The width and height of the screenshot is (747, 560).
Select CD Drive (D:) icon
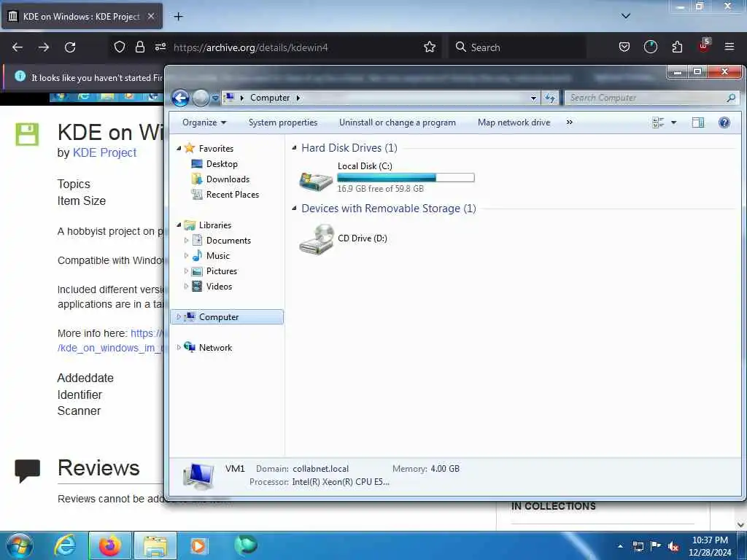[317, 239]
